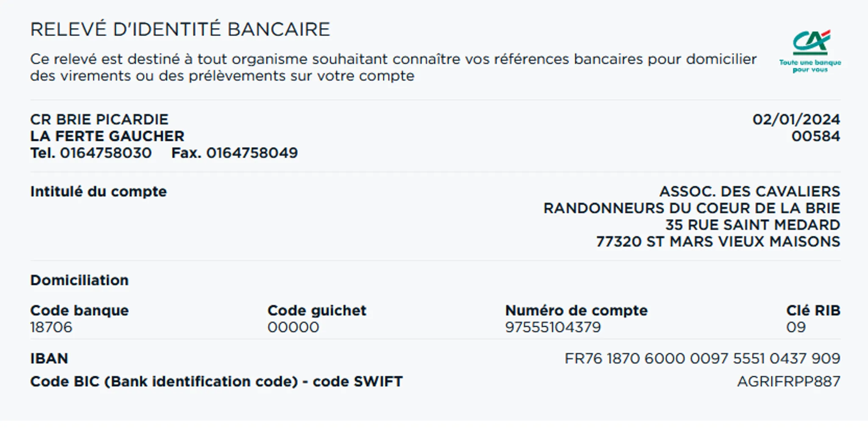This screenshot has width=868, height=430.
Task: Click the telephone number 0164758030
Action: point(106,153)
